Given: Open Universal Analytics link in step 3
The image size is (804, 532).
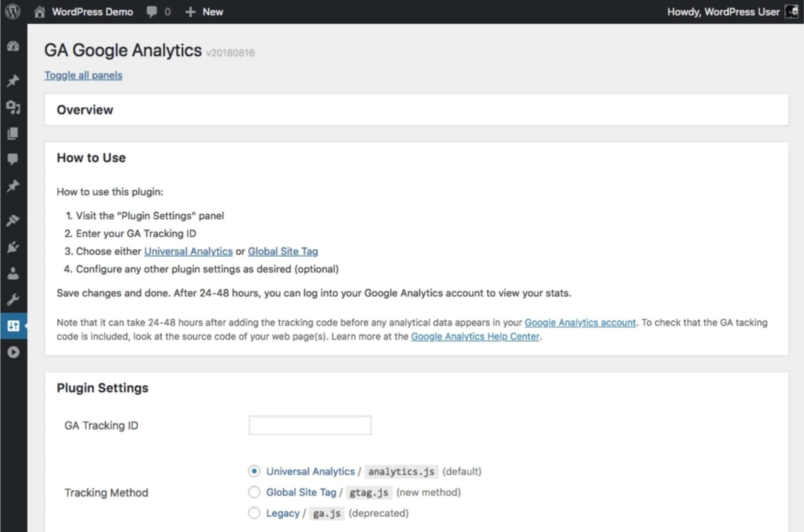Looking at the screenshot, I should (188, 251).
